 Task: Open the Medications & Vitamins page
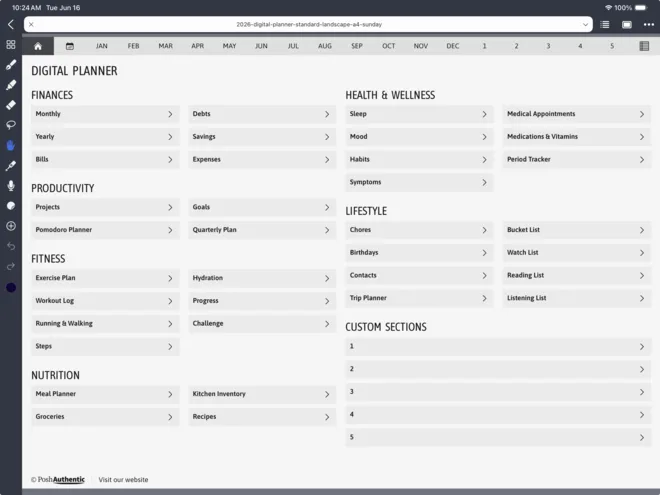(x=577, y=137)
